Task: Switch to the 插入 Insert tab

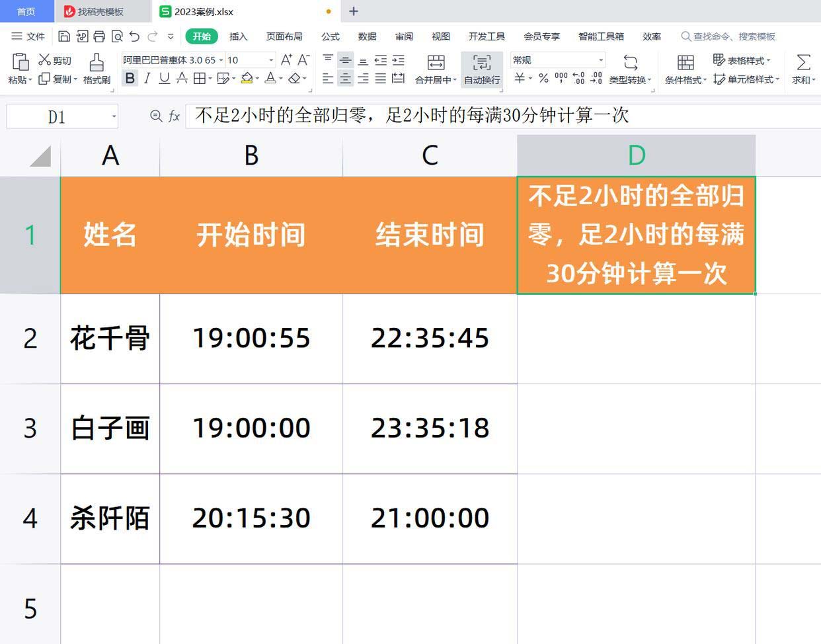Action: coord(238,36)
